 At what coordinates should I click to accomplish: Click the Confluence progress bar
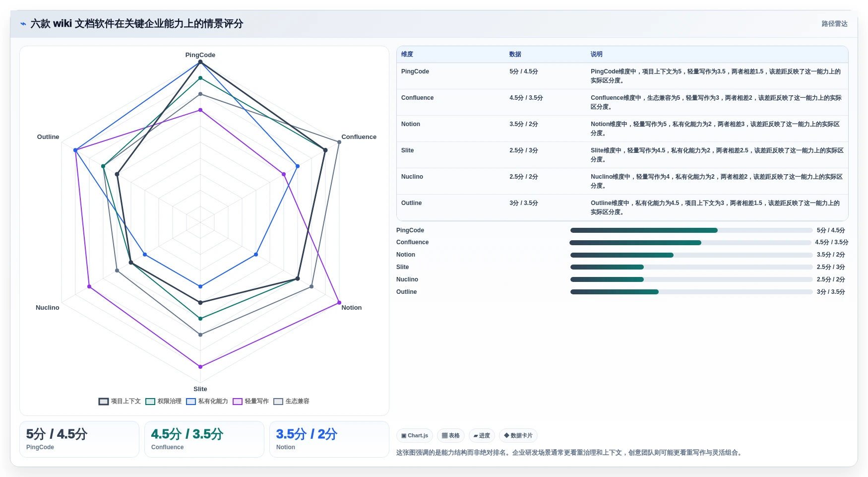click(690, 243)
